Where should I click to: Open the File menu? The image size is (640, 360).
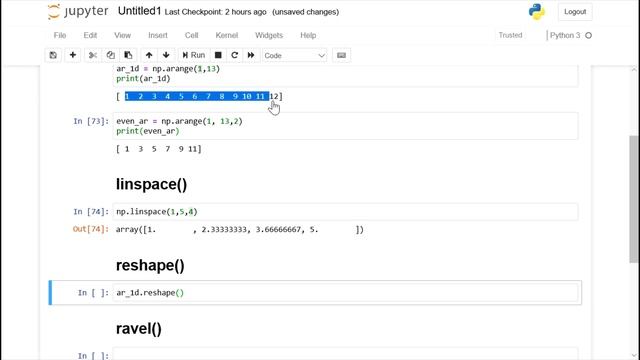tap(60, 36)
